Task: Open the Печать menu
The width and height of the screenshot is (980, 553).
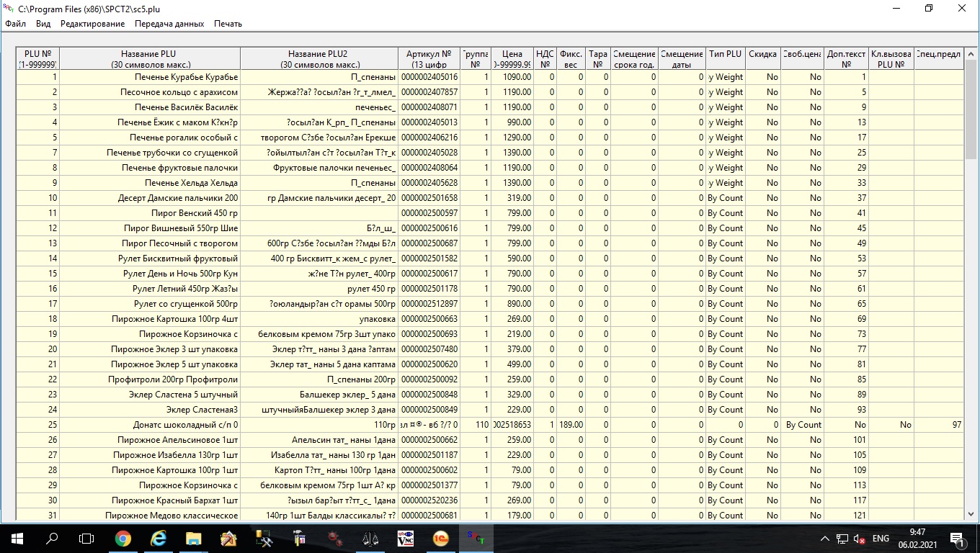Action: click(228, 24)
